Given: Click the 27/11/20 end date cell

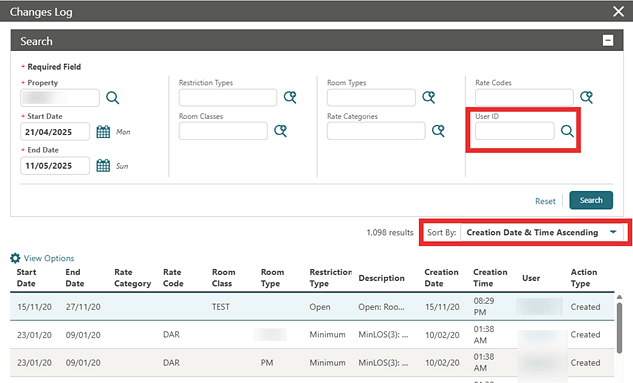Looking at the screenshot, I should click(83, 307).
